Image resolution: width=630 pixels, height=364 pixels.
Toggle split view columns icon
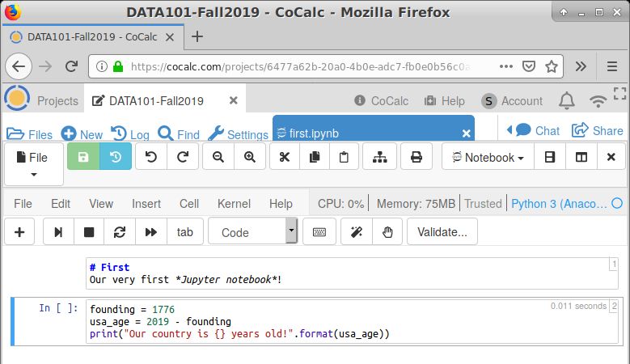click(581, 157)
